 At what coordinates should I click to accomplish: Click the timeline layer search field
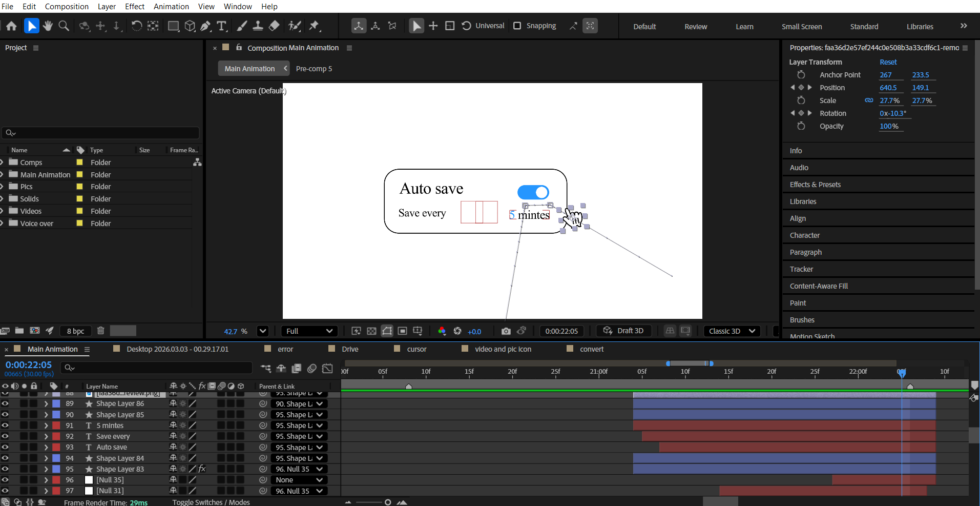pyautogui.click(x=159, y=368)
